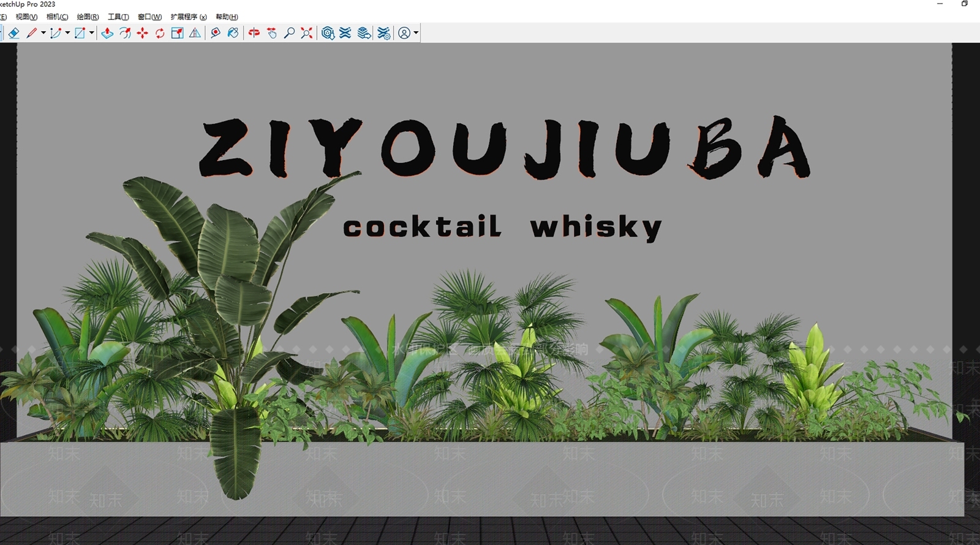Expand the Line tool dropdown arrow

point(43,33)
